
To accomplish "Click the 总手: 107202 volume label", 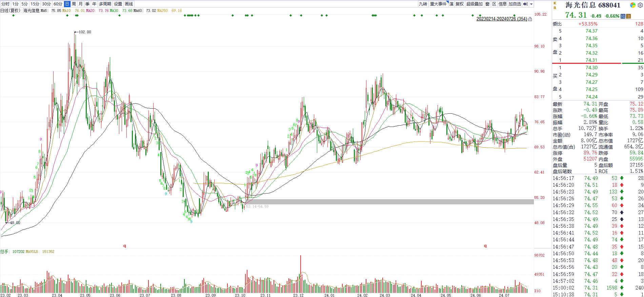I will pos(13,252).
